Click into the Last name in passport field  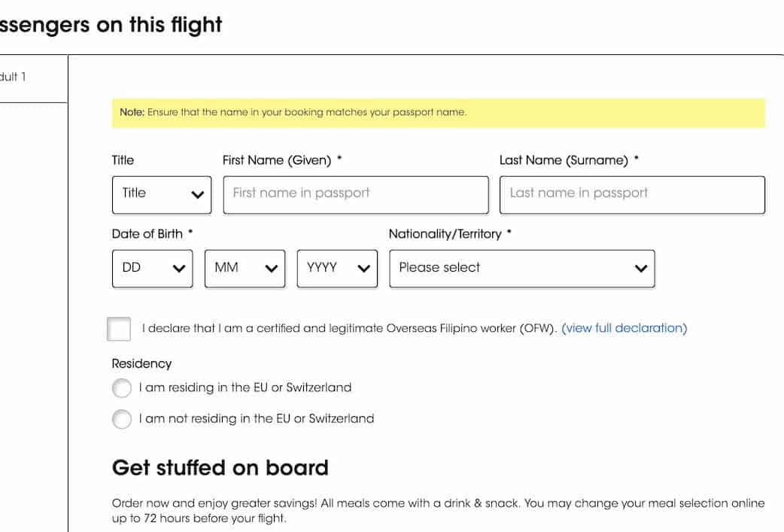click(632, 194)
